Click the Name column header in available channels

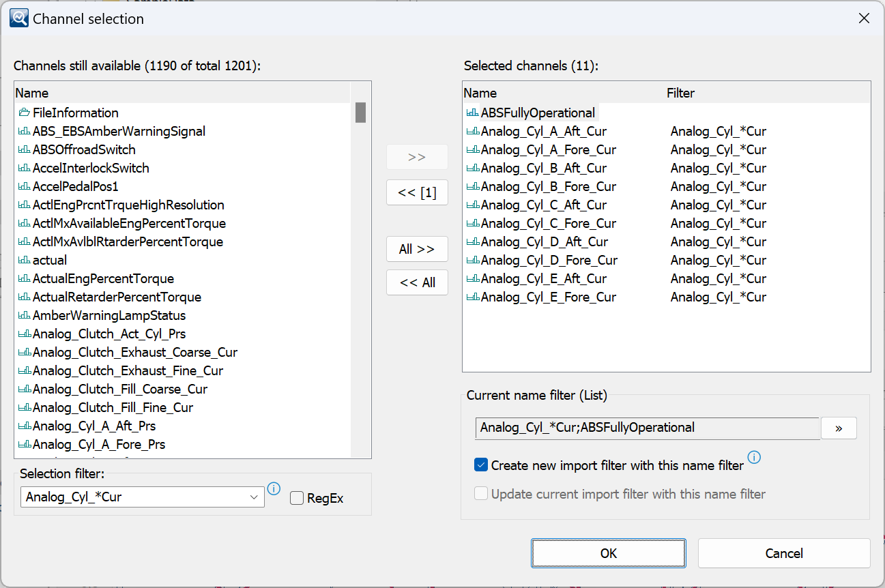tap(32, 93)
